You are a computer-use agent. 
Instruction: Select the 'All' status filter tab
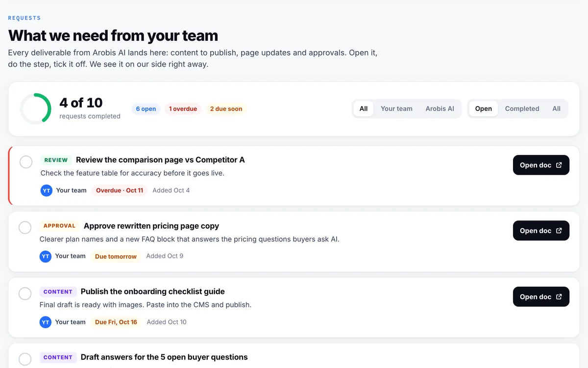(557, 109)
